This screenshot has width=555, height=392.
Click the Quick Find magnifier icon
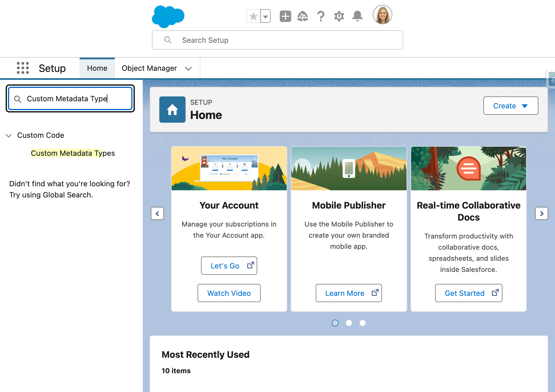[x=18, y=99]
